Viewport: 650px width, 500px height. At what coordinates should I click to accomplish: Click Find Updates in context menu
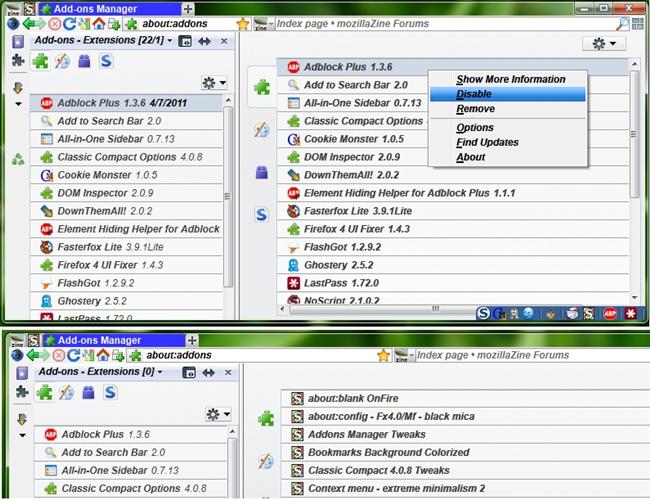(x=507, y=142)
